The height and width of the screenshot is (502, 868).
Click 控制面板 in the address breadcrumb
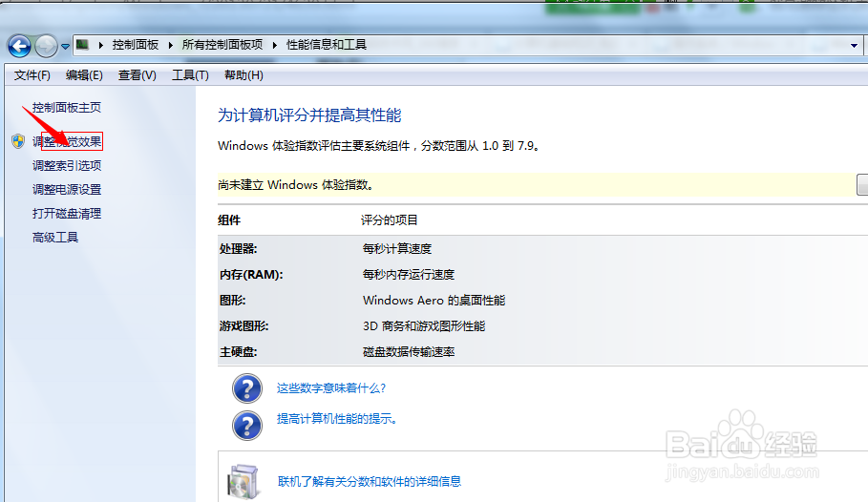tap(135, 45)
